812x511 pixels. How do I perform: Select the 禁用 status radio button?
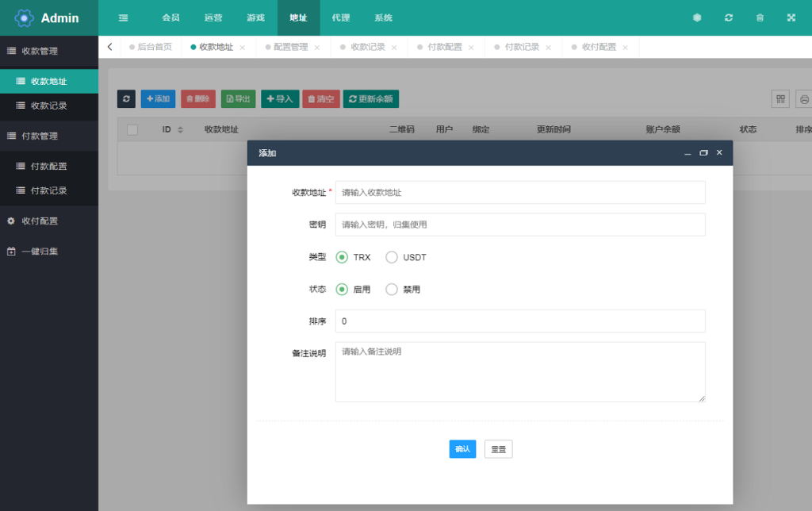(392, 290)
